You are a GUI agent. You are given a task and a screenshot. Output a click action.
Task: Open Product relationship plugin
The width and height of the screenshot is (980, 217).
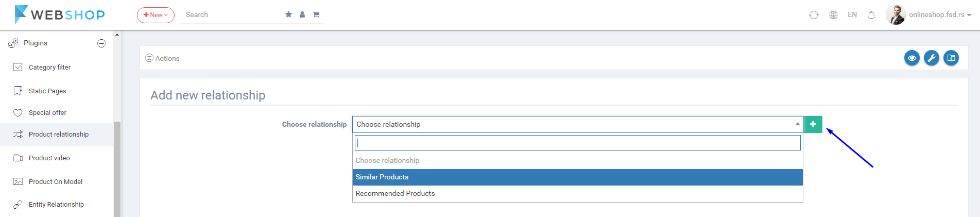[x=59, y=134]
